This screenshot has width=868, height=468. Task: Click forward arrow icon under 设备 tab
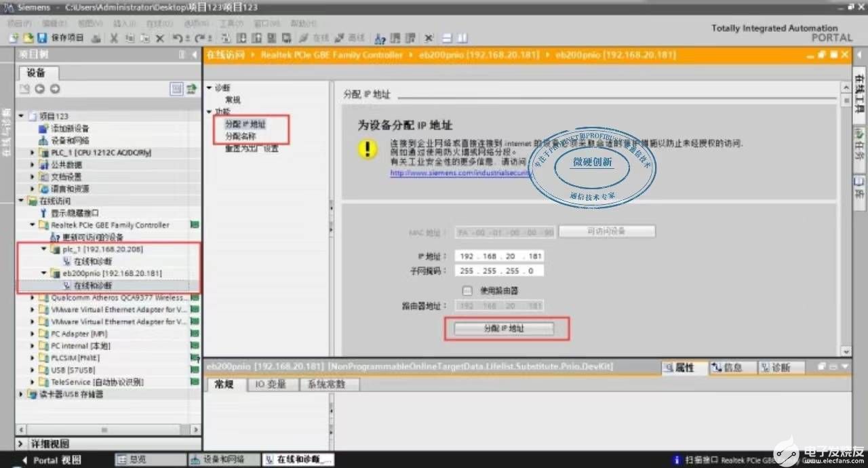(x=54, y=89)
